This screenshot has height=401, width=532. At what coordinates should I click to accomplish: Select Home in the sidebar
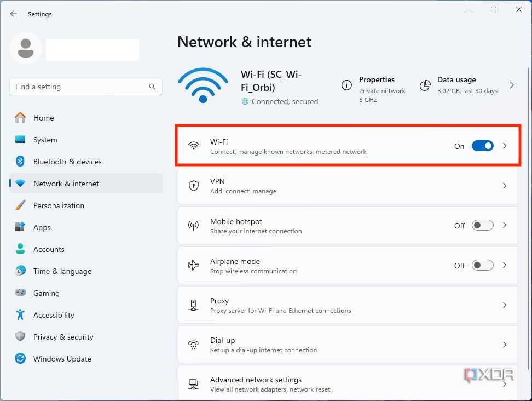pos(86,118)
